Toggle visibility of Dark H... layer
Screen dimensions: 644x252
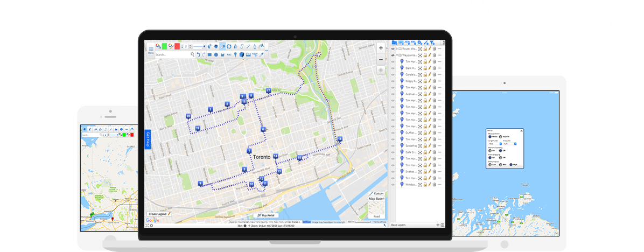tap(393, 68)
